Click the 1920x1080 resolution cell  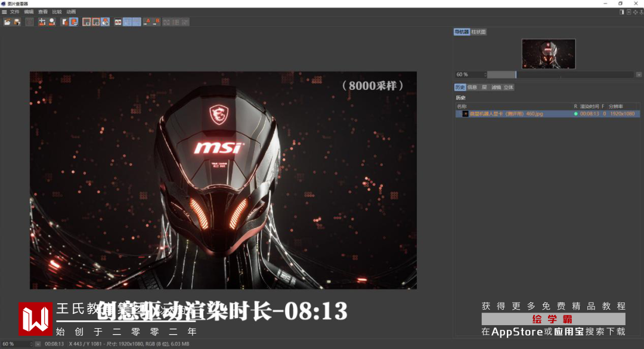[622, 114]
